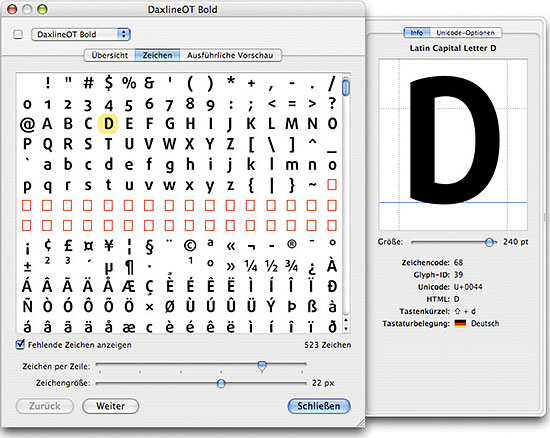This screenshot has height=438, width=550.
Task: Click the Zeichen per Zeile slider handle
Action: point(262,366)
